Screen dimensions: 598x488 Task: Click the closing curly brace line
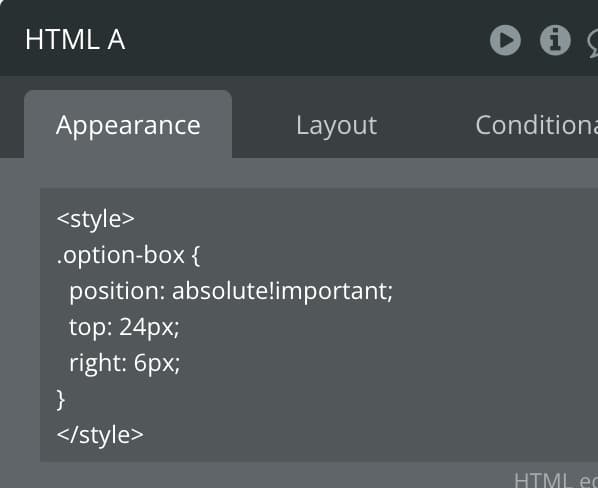click(x=61, y=400)
